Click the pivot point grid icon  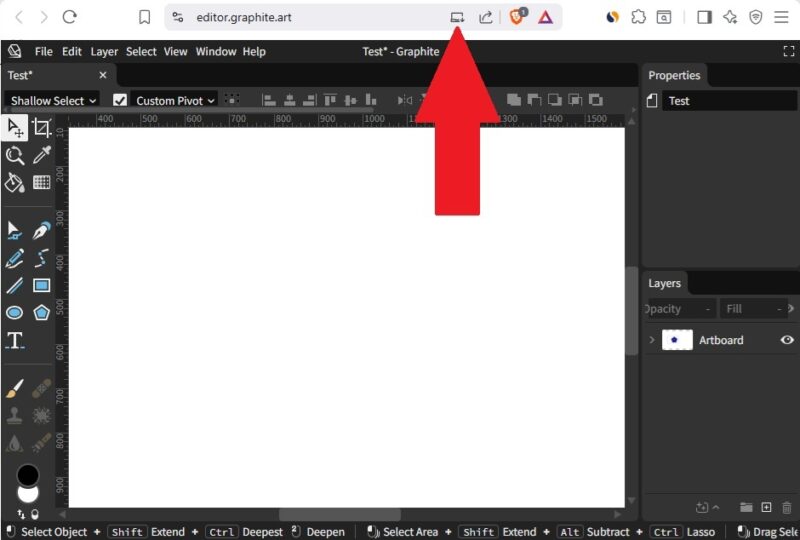232,100
